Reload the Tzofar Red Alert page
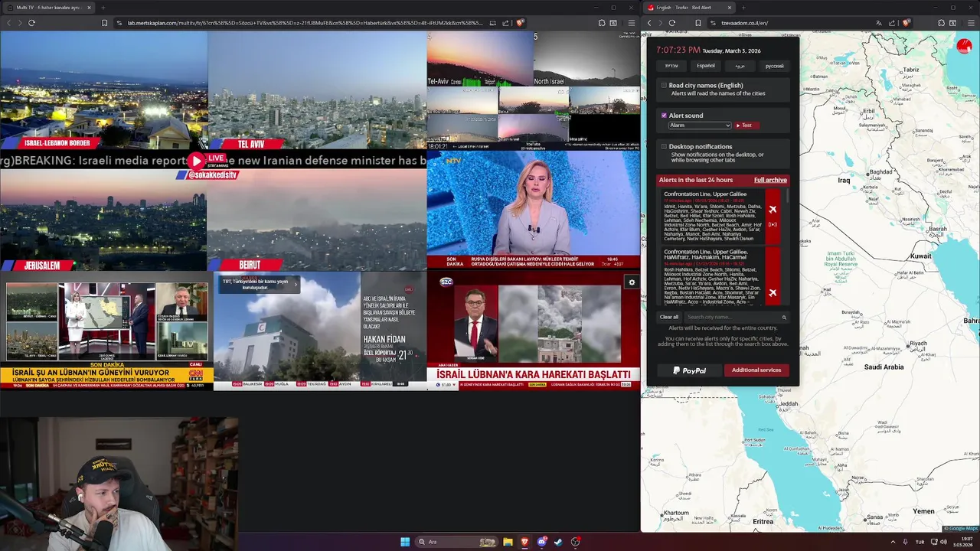This screenshot has height=551, width=980. point(672,23)
